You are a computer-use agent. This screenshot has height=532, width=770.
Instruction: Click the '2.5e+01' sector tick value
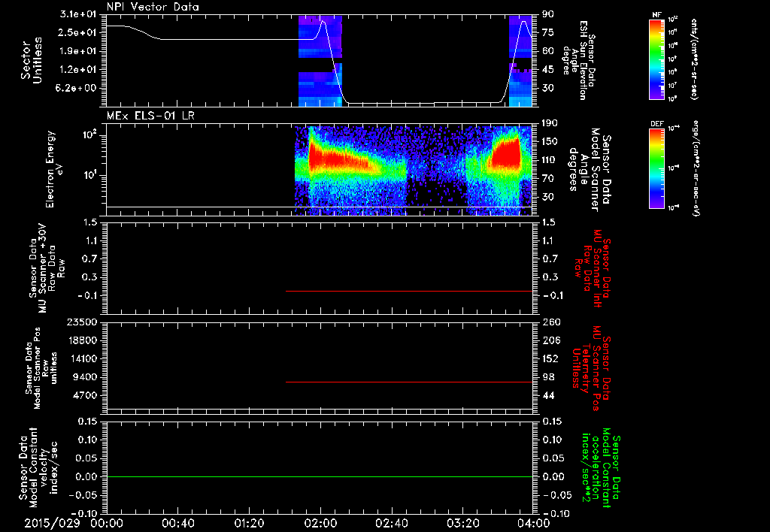point(78,32)
